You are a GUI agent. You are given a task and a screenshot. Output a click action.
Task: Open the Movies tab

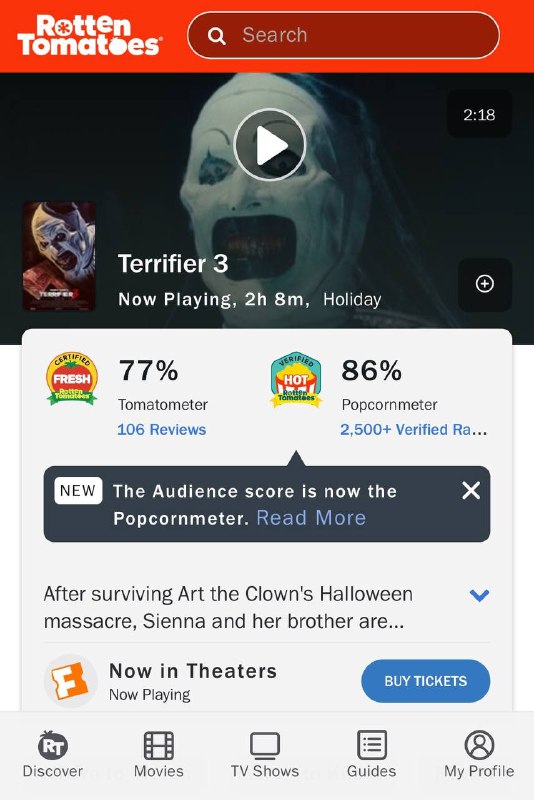(159, 754)
